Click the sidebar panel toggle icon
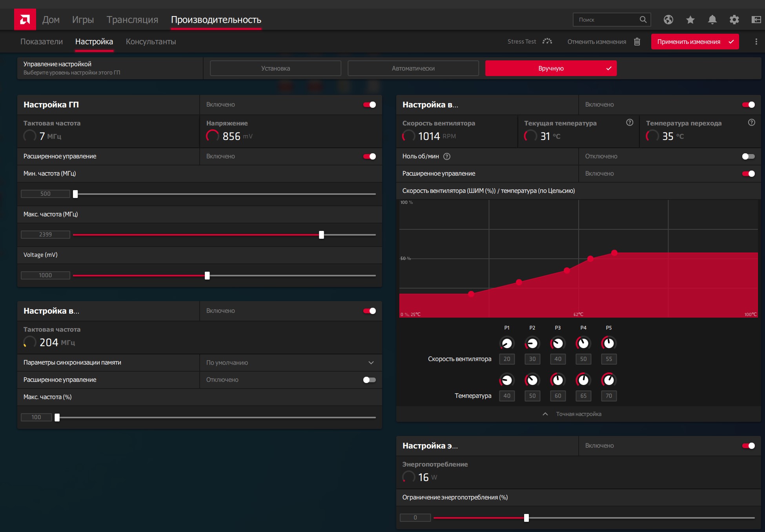 tap(756, 20)
